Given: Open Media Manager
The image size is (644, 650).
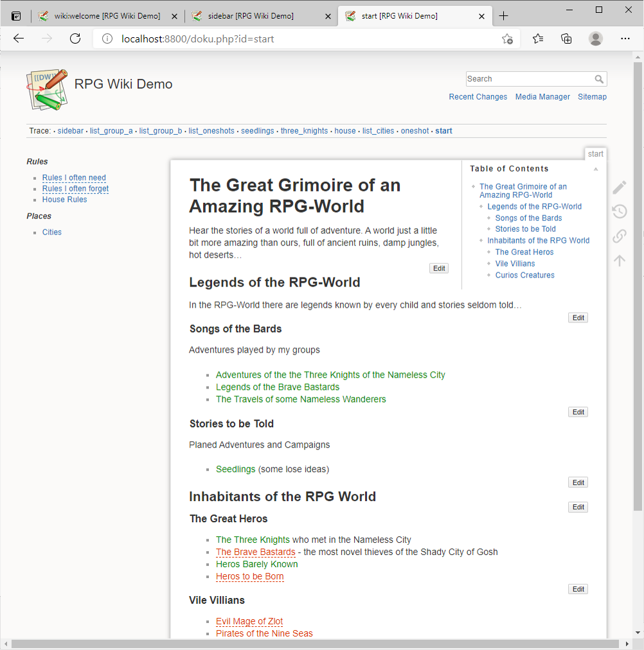Looking at the screenshot, I should tap(542, 96).
